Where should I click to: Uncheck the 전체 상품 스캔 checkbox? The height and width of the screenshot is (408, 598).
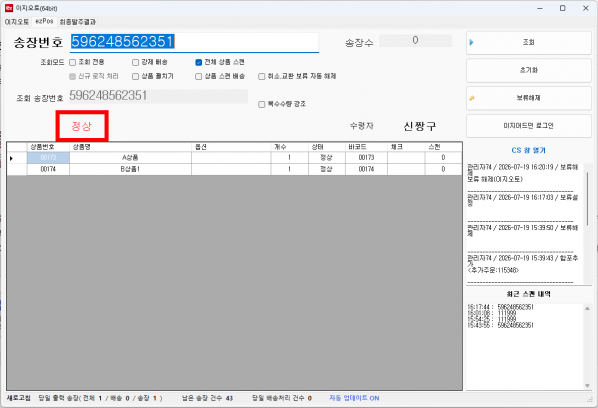[198, 62]
